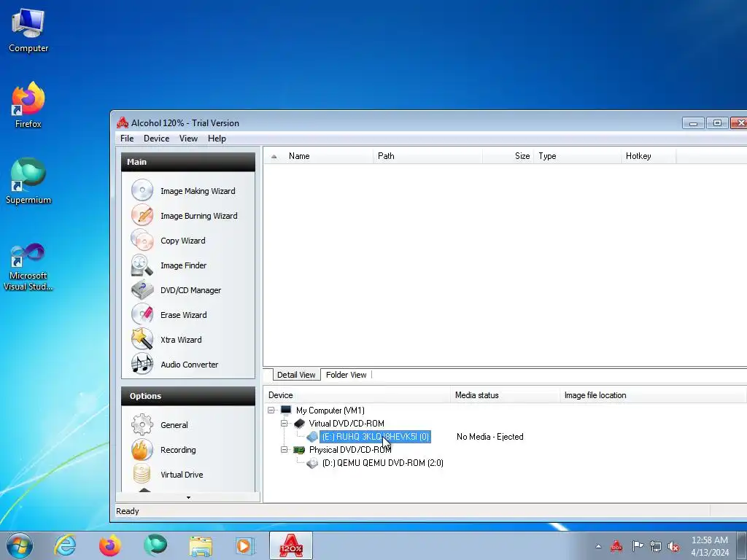Open Windows Explorer folder in taskbar
This screenshot has height=560, width=747.
point(201,545)
